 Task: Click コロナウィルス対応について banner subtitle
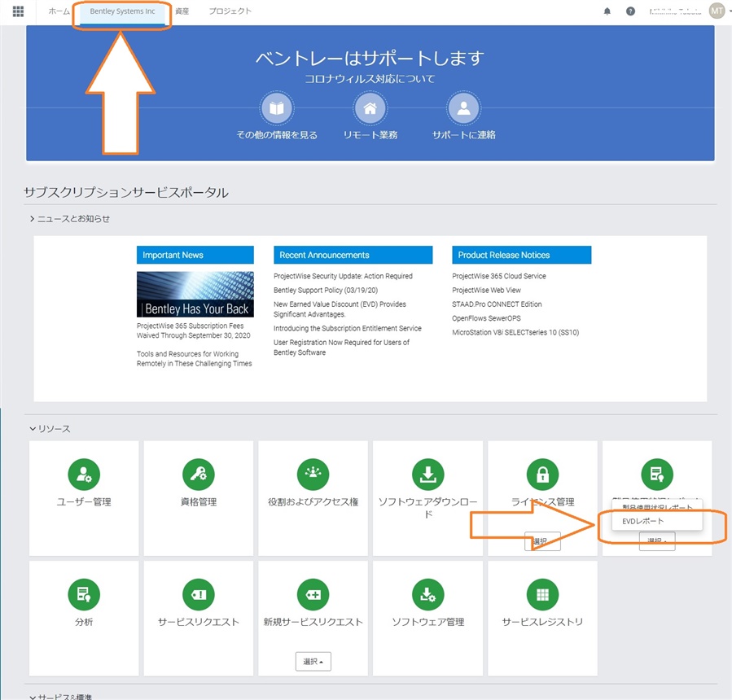click(370, 79)
